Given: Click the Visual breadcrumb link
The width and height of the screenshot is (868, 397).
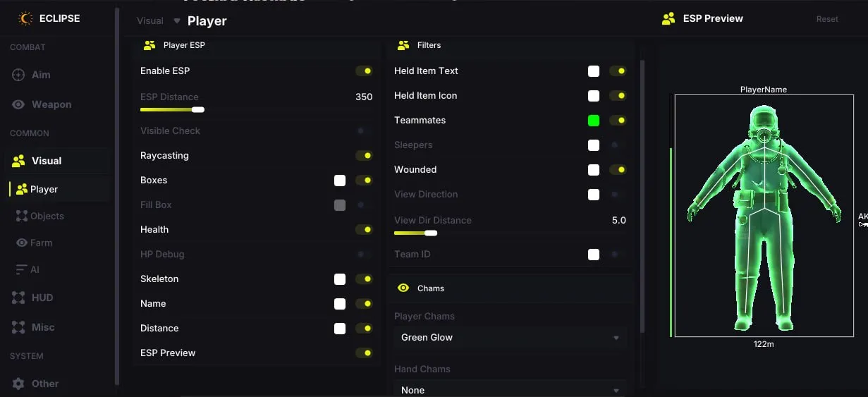Looking at the screenshot, I should click(x=150, y=21).
